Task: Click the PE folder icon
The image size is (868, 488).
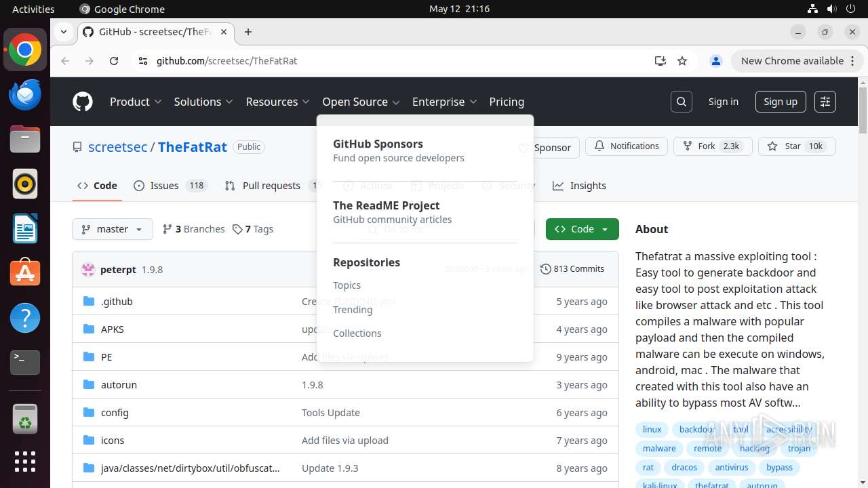Action: (x=88, y=357)
